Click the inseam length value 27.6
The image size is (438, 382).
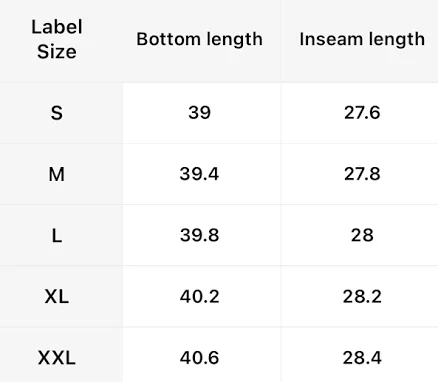[362, 113]
